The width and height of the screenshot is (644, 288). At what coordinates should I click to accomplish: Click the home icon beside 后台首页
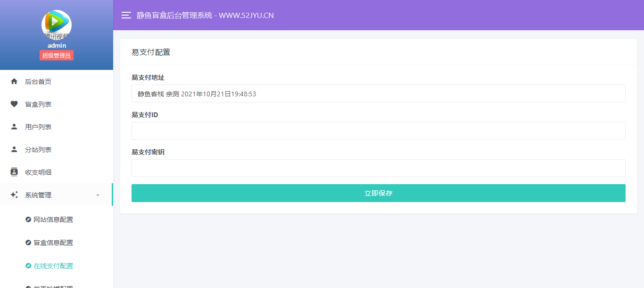pos(14,82)
